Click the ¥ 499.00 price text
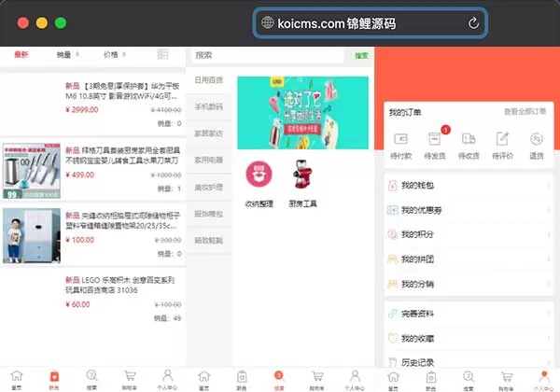The width and height of the screenshot is (560, 392). coord(80,175)
